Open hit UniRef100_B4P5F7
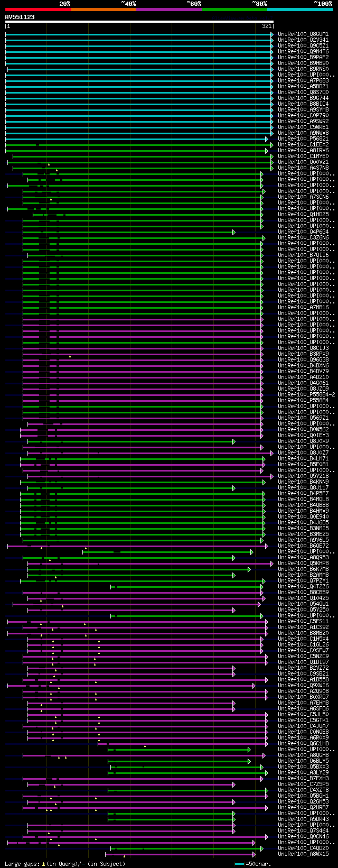 [x=303, y=494]
